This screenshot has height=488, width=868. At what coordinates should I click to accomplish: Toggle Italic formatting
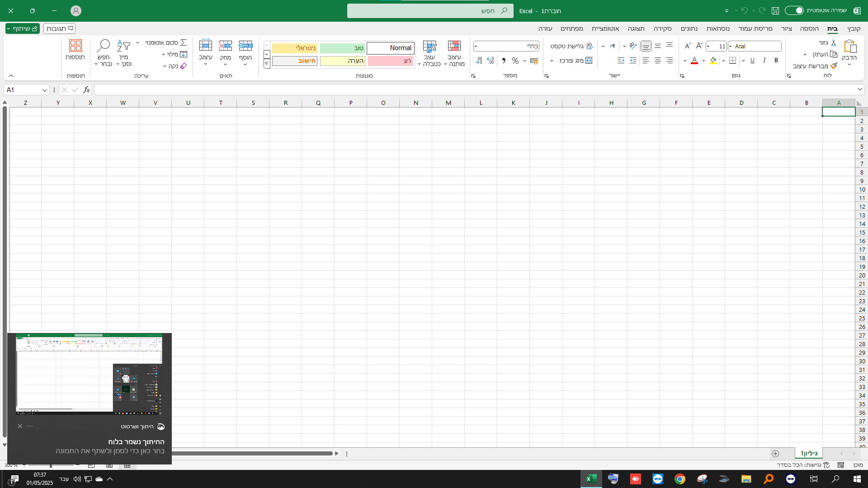click(x=764, y=61)
